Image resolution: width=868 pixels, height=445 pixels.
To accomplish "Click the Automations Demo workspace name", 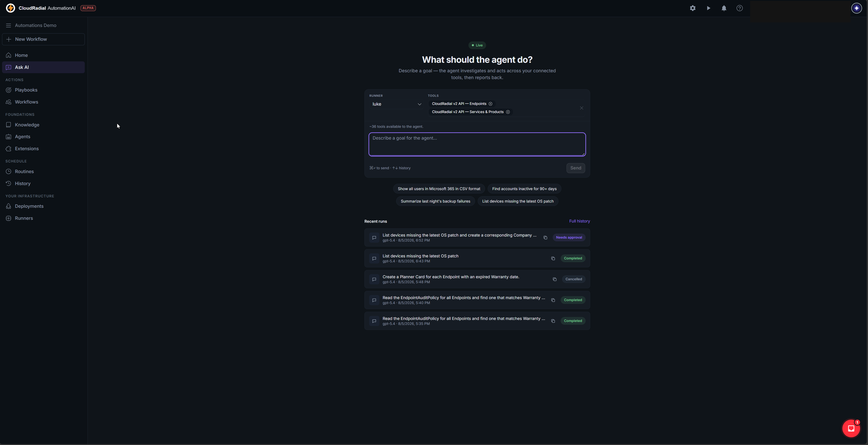I will [x=35, y=25].
